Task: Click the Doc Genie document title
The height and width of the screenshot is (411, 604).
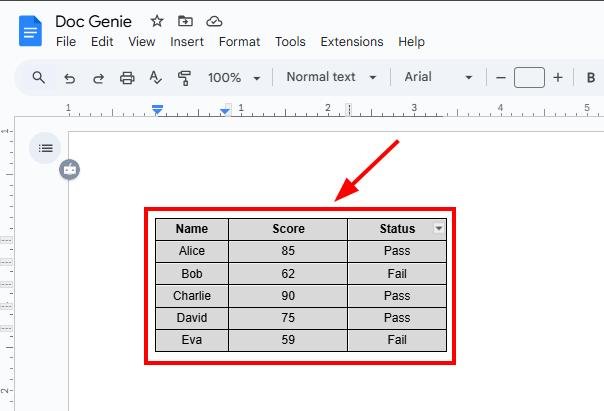Action: [93, 22]
